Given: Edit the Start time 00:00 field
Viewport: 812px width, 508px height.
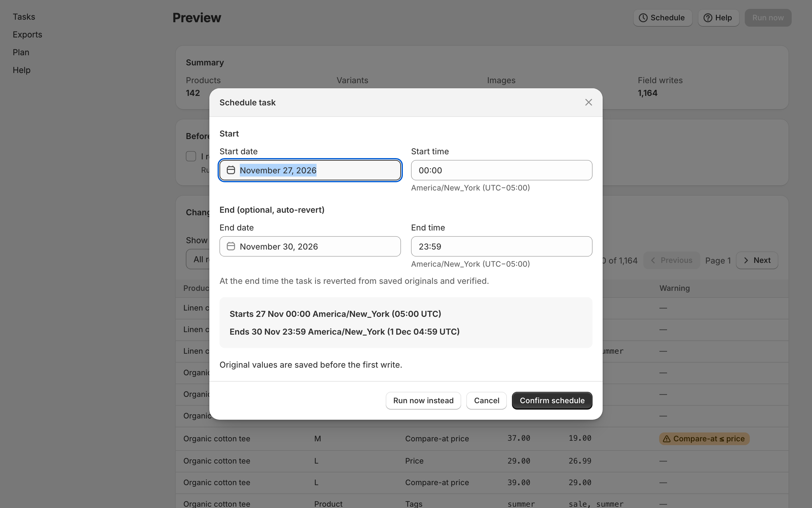Looking at the screenshot, I should pos(501,170).
